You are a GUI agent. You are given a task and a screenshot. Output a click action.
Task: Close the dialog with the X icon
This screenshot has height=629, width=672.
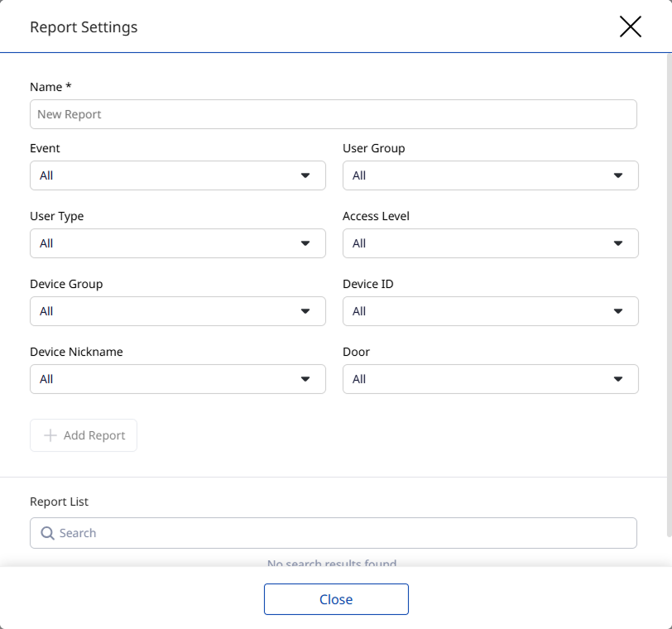[x=630, y=27]
